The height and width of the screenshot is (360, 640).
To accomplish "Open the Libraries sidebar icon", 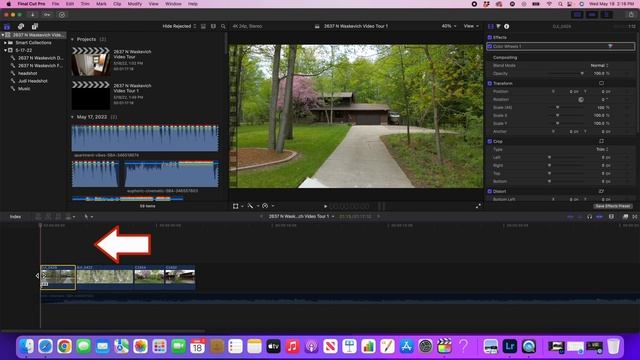I will 7,27.
